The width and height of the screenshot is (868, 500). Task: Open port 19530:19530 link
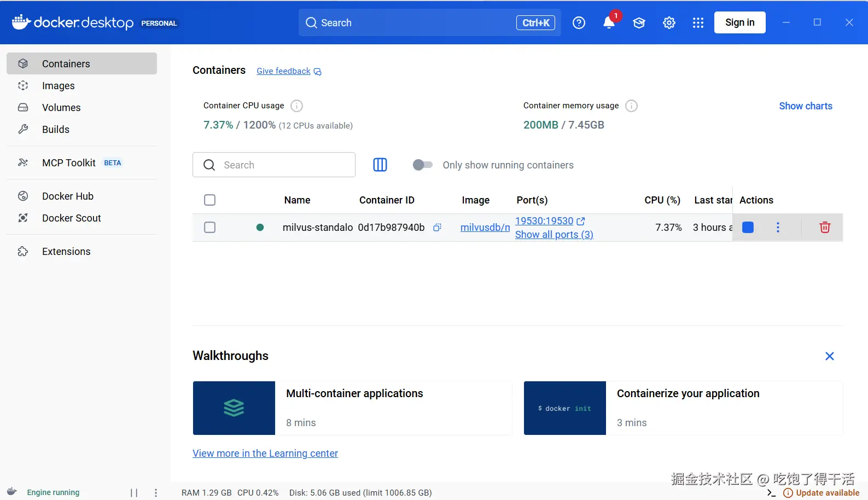[x=544, y=220]
